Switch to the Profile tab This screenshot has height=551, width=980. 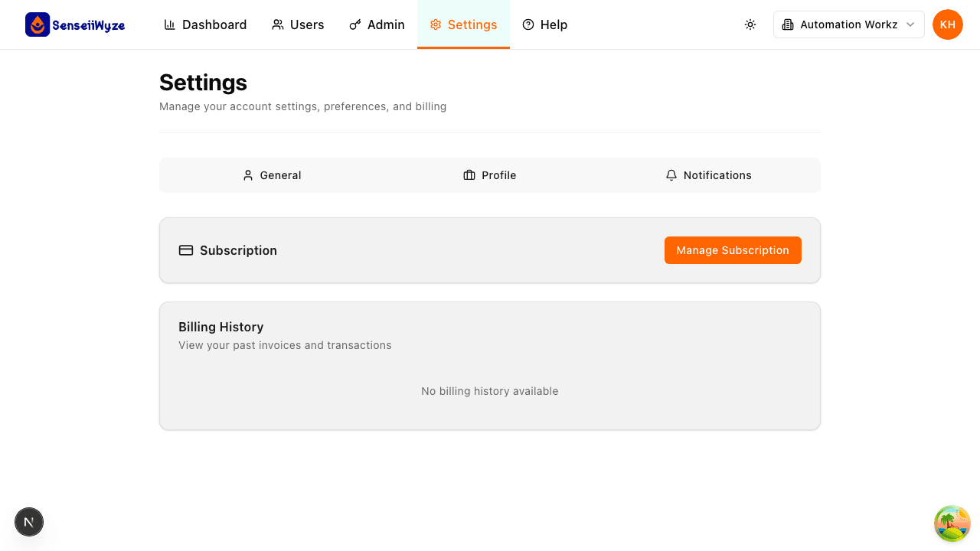point(490,175)
